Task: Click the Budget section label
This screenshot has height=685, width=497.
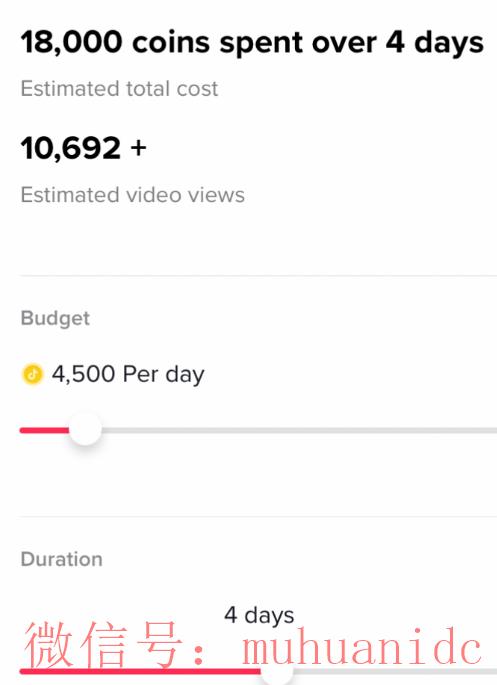Action: [x=55, y=318]
